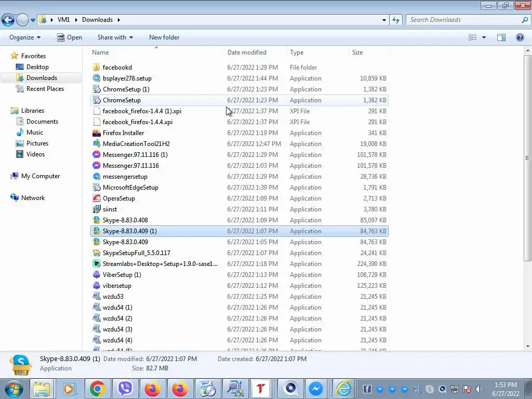Go back using the Back arrow button
This screenshot has height=399, width=532.
[x=8, y=20]
